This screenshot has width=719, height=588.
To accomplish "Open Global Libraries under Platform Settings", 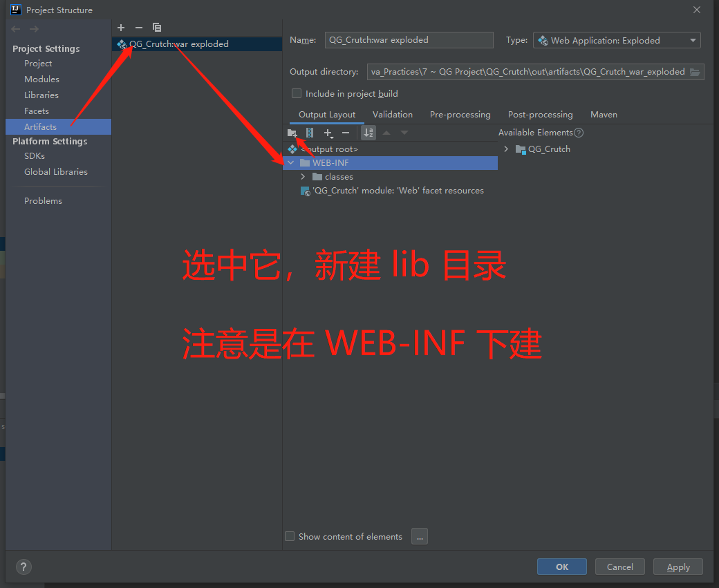I will tap(56, 172).
